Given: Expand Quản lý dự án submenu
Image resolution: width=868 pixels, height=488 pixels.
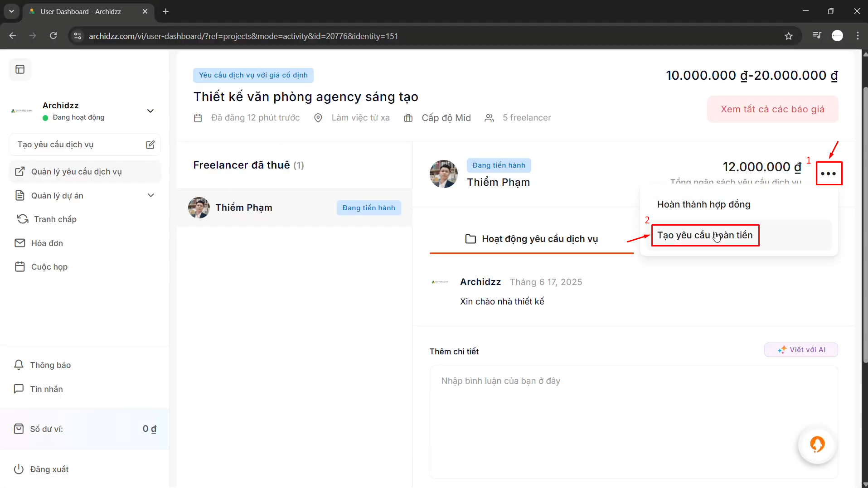Looking at the screenshot, I should tap(151, 195).
